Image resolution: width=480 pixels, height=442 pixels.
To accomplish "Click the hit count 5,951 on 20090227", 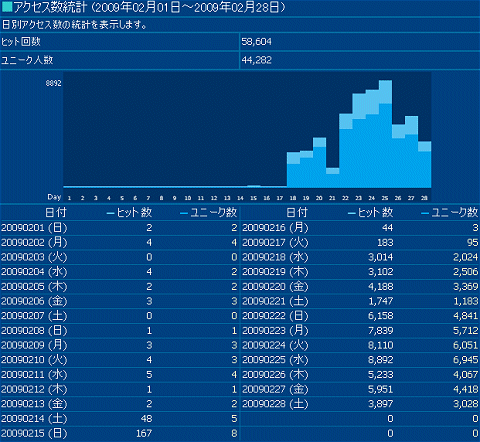I will point(381,389).
